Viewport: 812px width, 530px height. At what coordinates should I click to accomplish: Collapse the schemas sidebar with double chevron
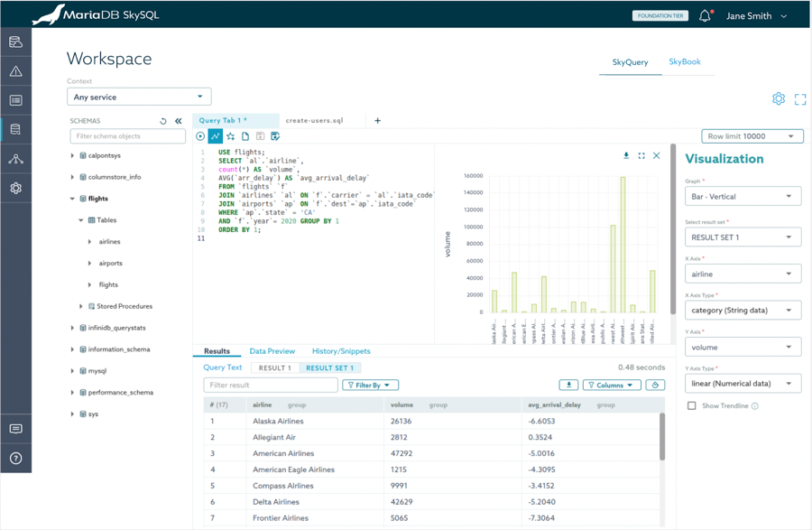click(x=179, y=121)
